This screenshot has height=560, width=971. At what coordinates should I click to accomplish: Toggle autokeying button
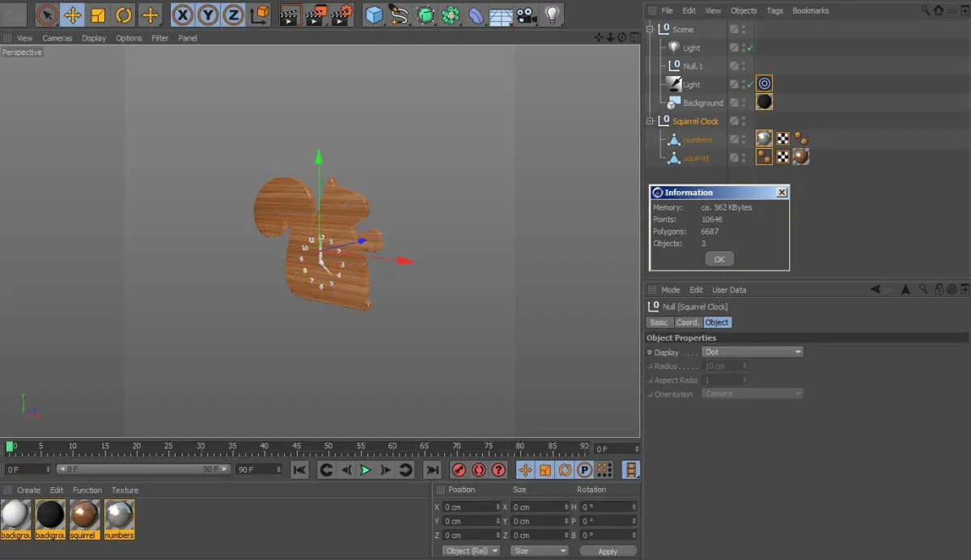[x=479, y=470]
